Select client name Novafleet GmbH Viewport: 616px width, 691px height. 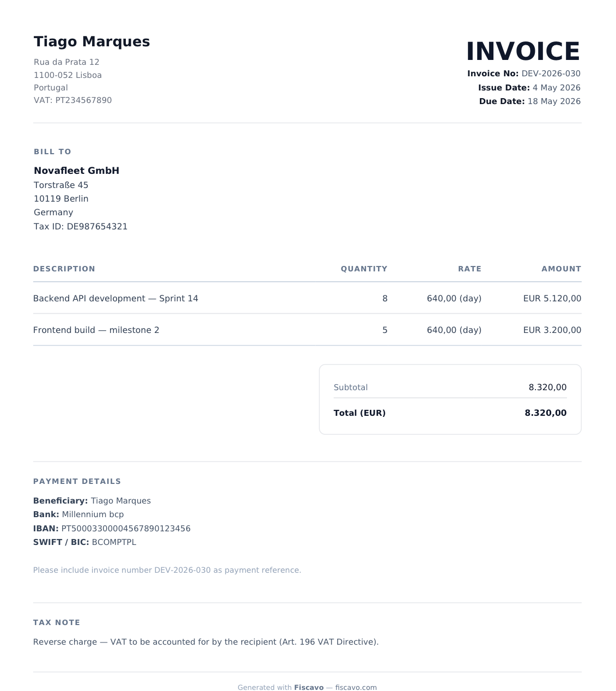point(76,171)
